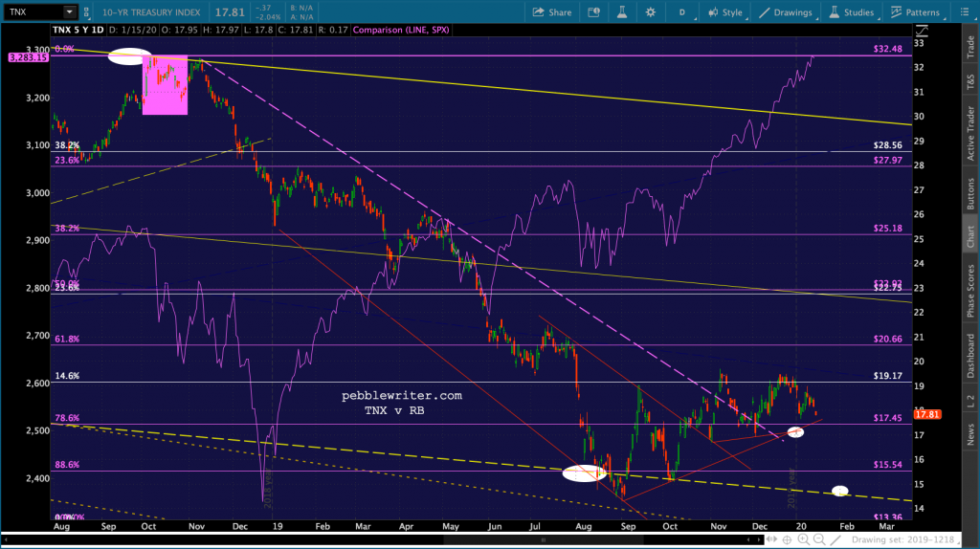Click the expand-horizontal arrows icon

point(772,539)
